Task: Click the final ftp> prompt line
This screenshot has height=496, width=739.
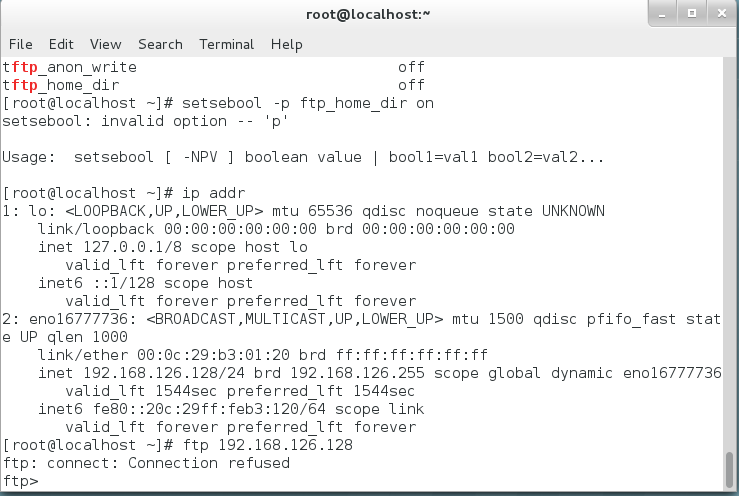Action: [20, 481]
